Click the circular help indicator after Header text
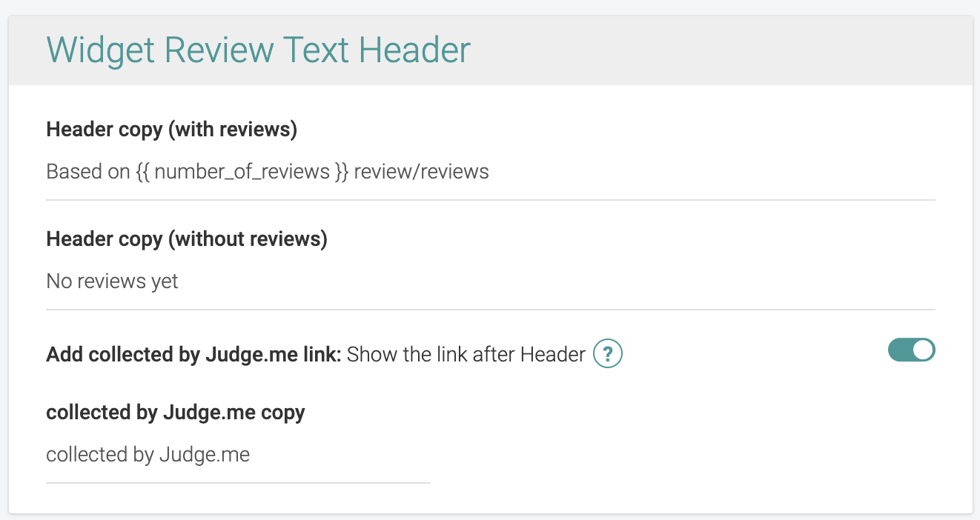This screenshot has width=980, height=520. (x=607, y=354)
